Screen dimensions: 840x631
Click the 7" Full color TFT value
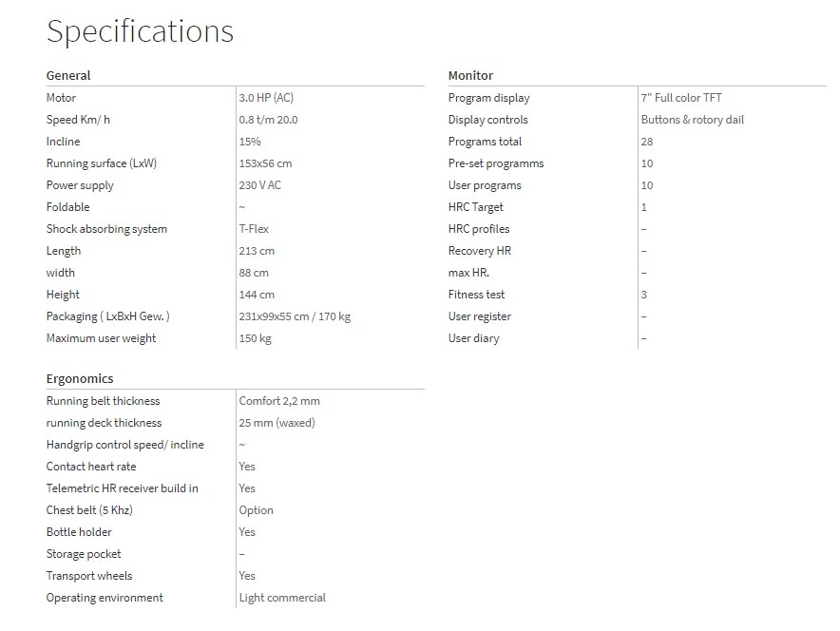681,98
